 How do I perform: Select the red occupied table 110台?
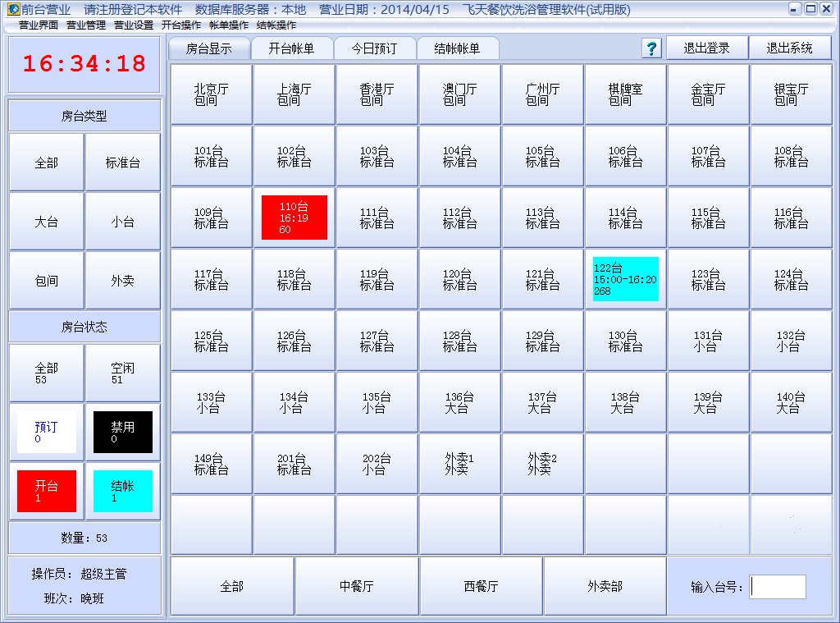point(294,218)
